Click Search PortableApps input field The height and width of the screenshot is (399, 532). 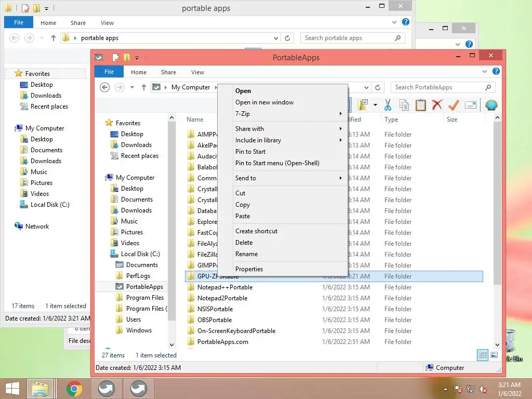(x=443, y=87)
